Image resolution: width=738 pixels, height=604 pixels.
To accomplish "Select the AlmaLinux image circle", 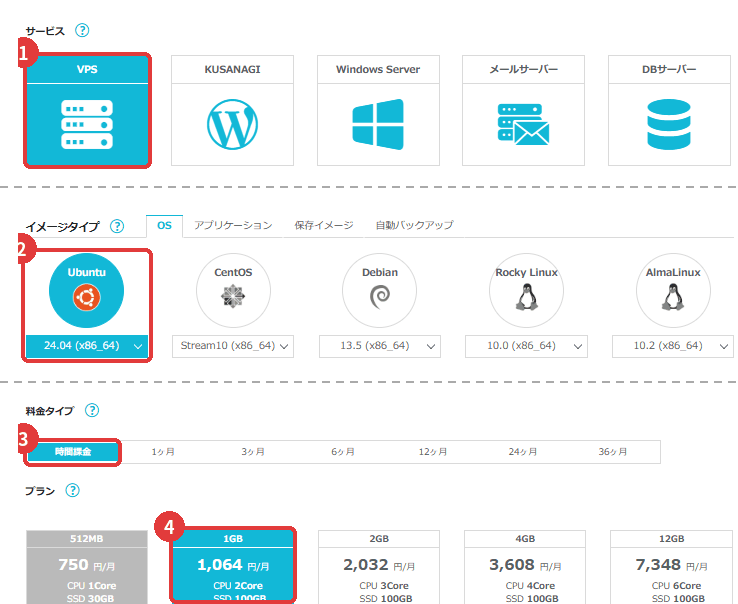I will [x=673, y=290].
